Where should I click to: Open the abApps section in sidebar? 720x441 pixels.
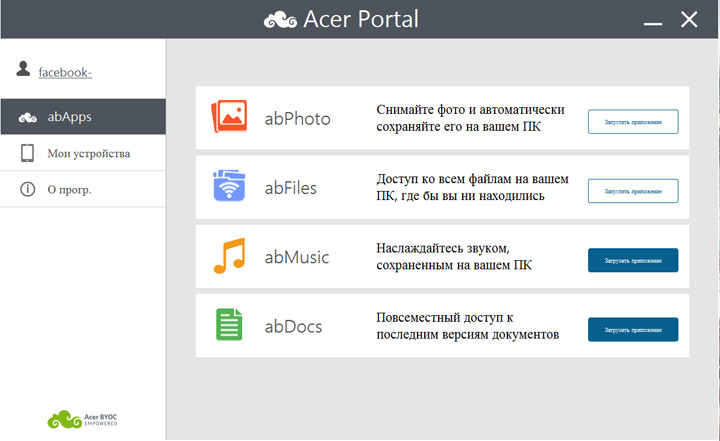tap(83, 117)
